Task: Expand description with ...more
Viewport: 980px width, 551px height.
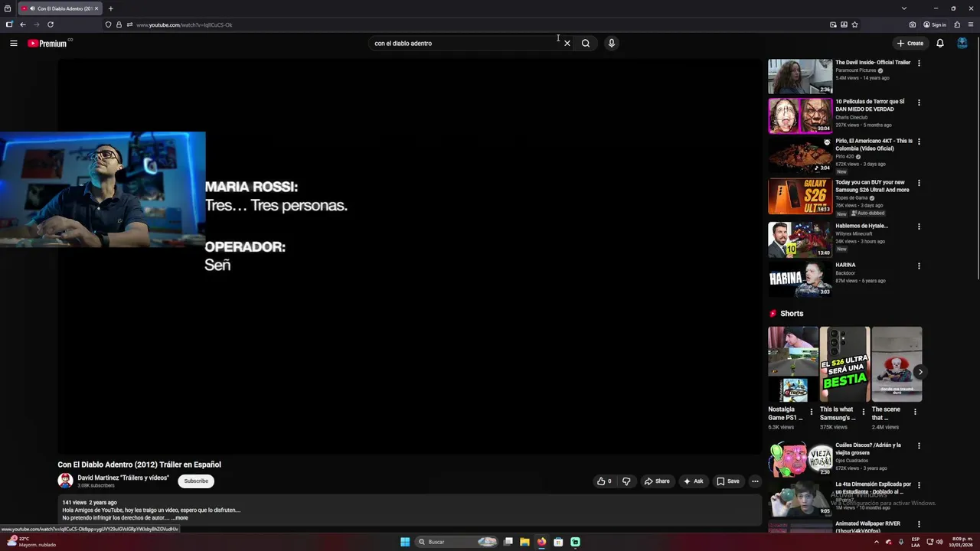Action: 179,518
